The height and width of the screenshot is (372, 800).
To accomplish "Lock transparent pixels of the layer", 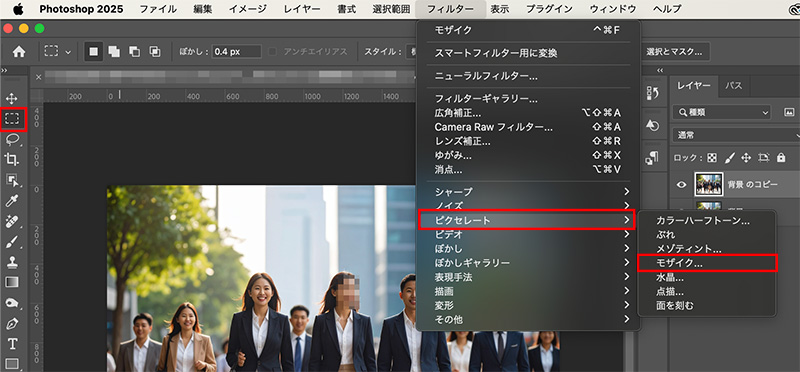I will tap(712, 158).
